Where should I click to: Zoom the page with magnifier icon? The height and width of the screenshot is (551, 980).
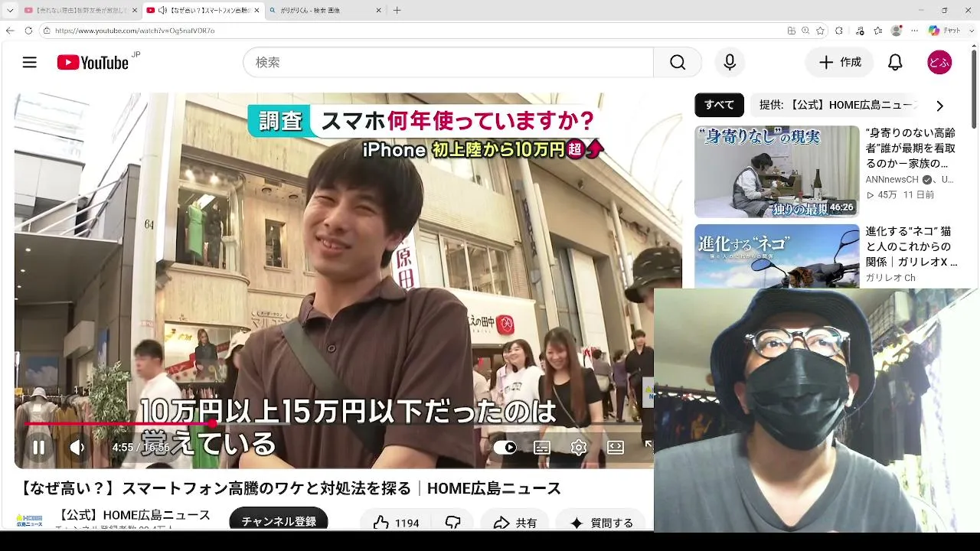[805, 31]
